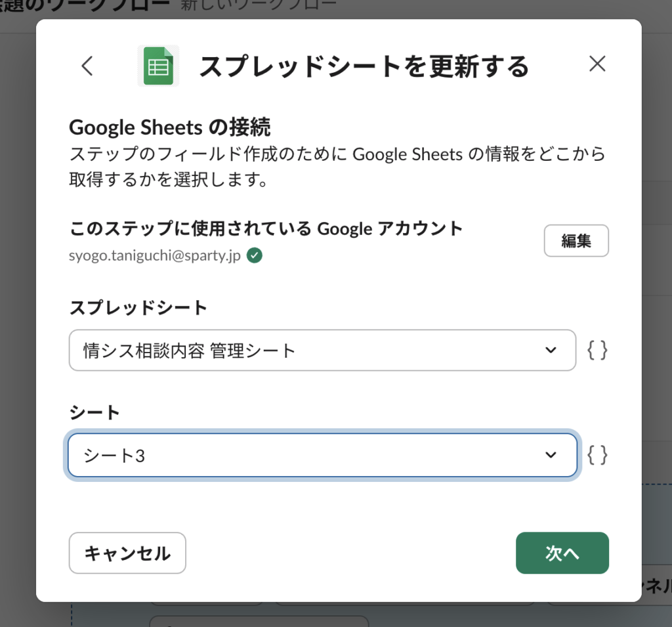Close the スプレッドシートを更新する dialog
Image resolution: width=672 pixels, height=627 pixels.
[597, 64]
